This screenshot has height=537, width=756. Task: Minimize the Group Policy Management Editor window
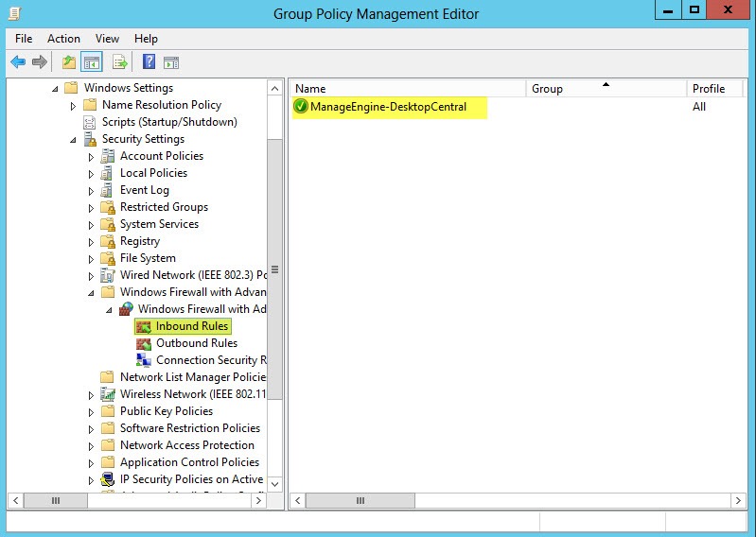point(668,10)
